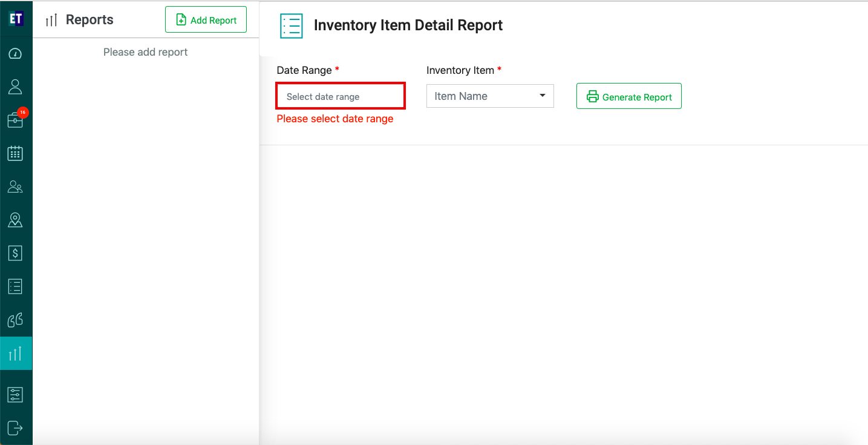Open the dashboard gauge icon
The width and height of the screenshot is (868, 445).
15,54
